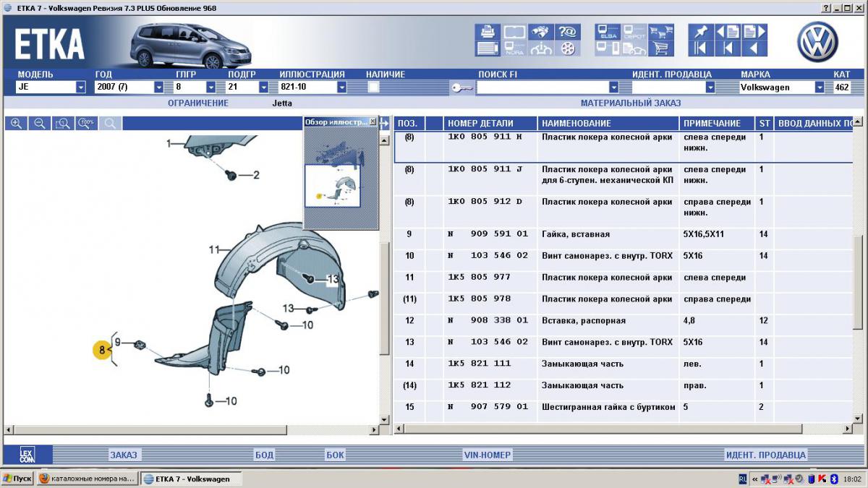Open the ИДЕНТ. ПРОДАВЦА dropdown arrow
Screen dimensions: 868x488
(710, 87)
